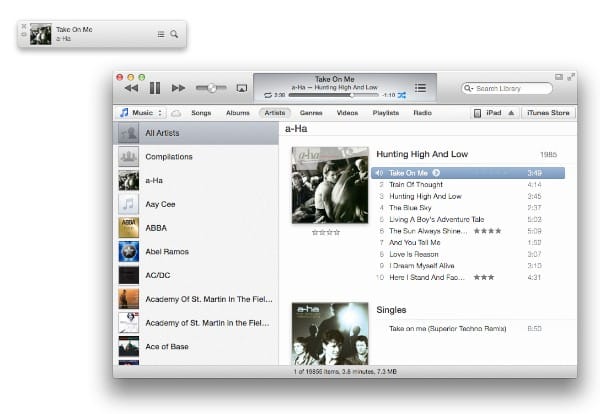Select the track The Blue Sky
600x414 pixels.
(x=468, y=208)
